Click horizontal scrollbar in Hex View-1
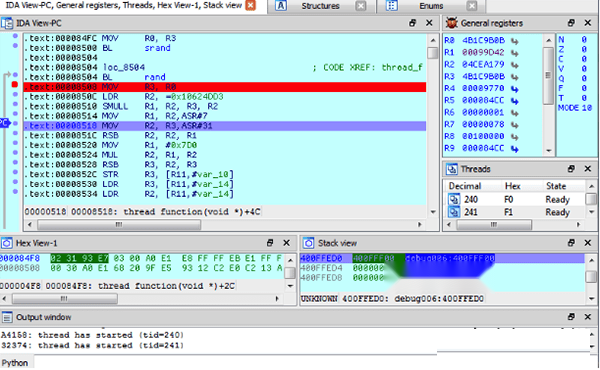600x370 pixels. click(64, 298)
